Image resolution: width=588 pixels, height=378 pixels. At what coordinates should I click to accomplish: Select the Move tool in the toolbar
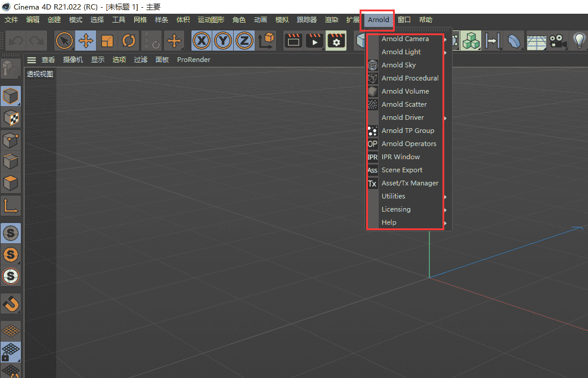coord(85,41)
